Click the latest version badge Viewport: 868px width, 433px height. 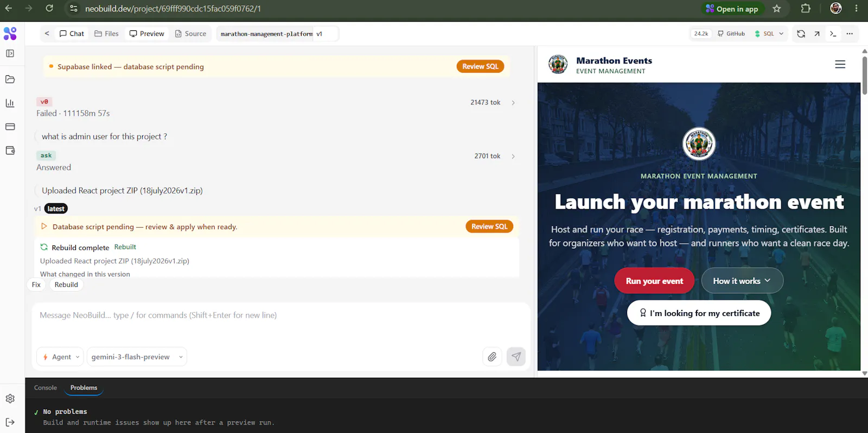coord(56,209)
